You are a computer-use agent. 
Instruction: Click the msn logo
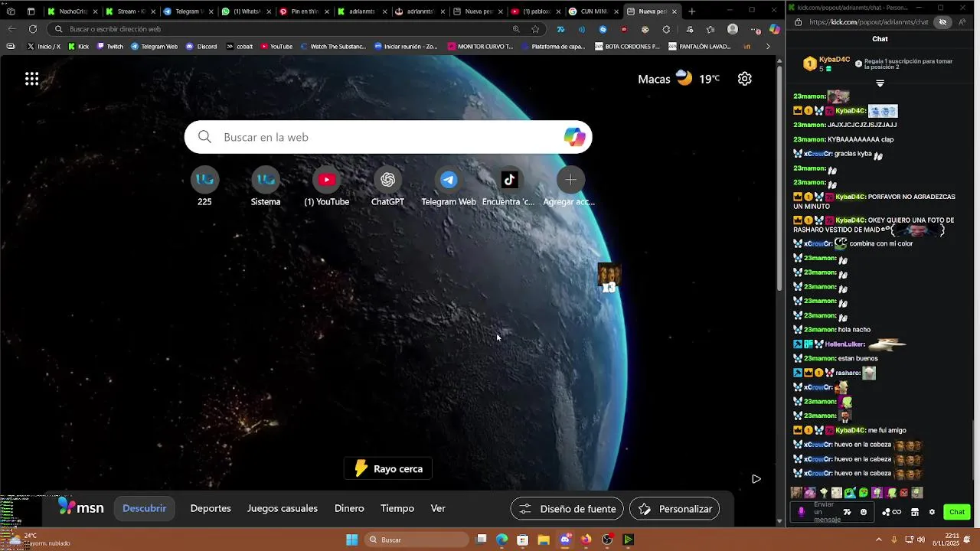coord(81,507)
